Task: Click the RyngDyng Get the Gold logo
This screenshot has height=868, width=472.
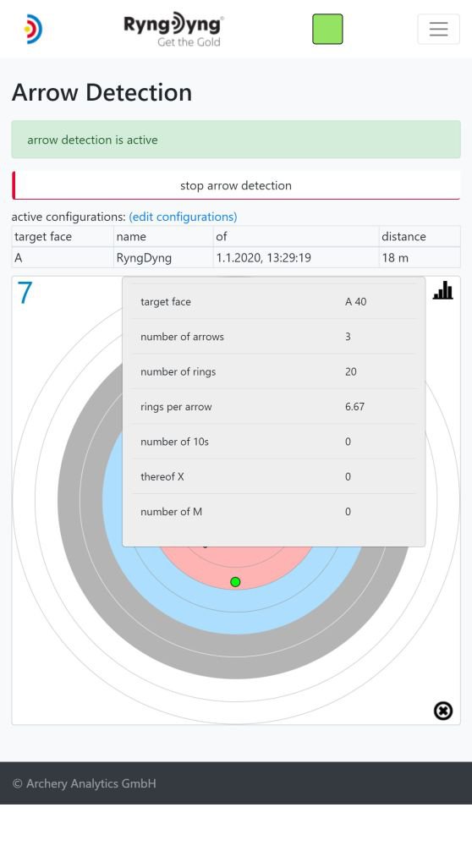Action: tap(173, 30)
